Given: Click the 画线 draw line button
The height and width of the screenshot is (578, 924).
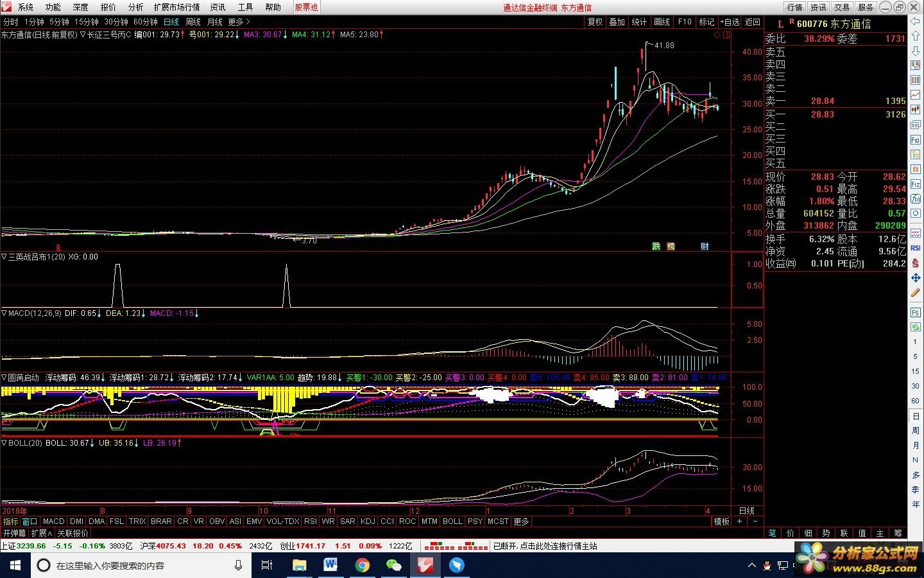Looking at the screenshot, I should 662,22.
